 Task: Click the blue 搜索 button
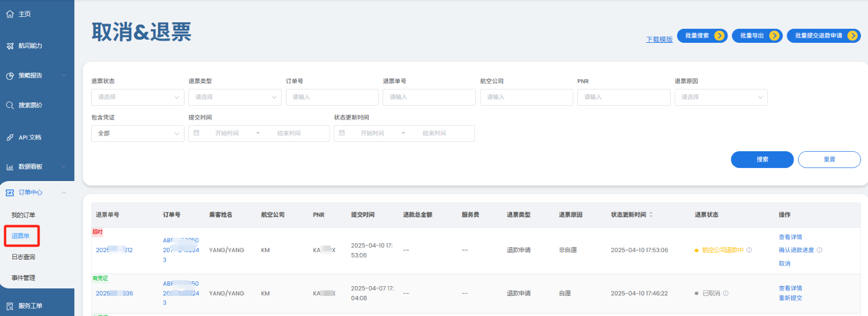point(762,159)
